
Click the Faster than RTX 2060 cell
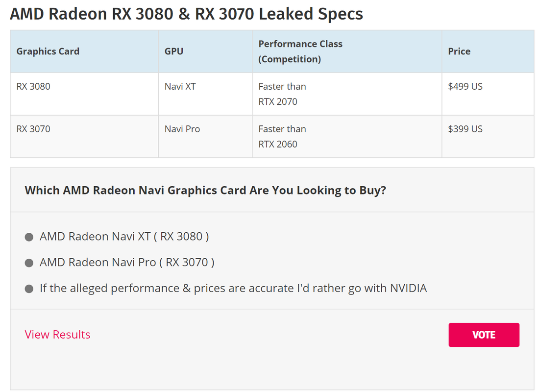(347, 137)
